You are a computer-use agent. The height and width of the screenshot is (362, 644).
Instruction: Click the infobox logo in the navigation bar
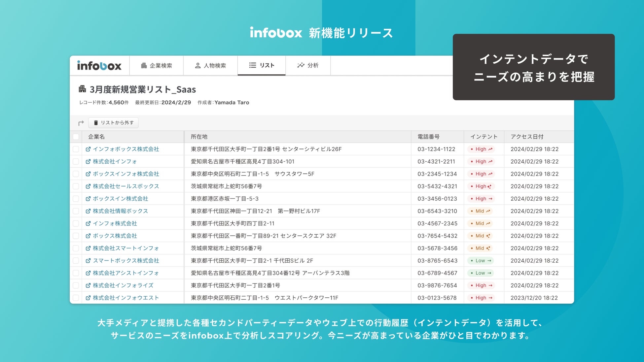tap(99, 66)
